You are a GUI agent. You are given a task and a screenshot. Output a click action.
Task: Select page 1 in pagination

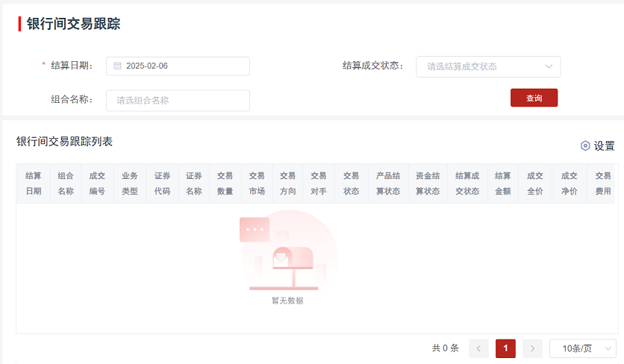pos(505,348)
